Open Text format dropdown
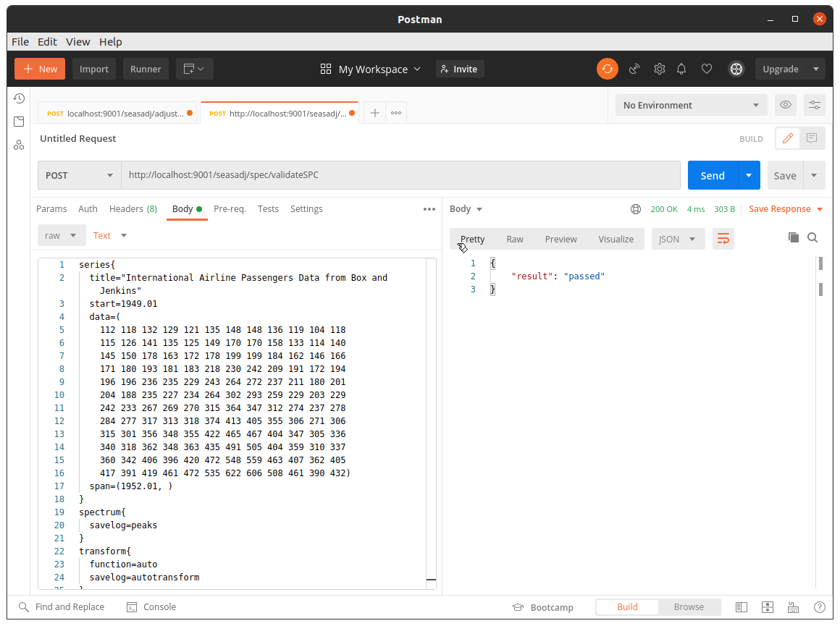 coord(110,236)
